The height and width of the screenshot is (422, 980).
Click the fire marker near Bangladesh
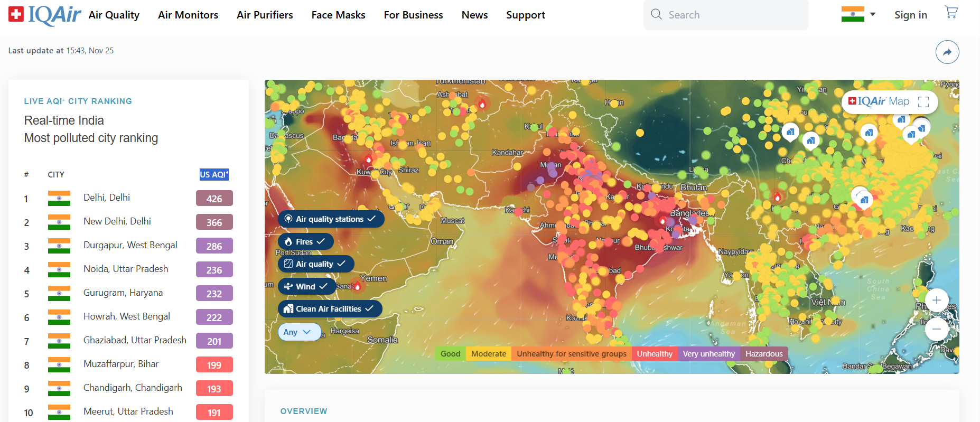662,220
